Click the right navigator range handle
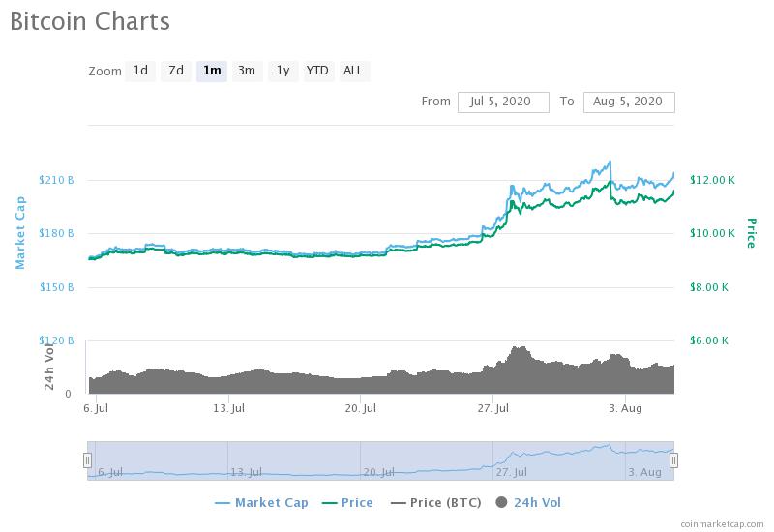This screenshot has height=532, width=774. pos(673,460)
